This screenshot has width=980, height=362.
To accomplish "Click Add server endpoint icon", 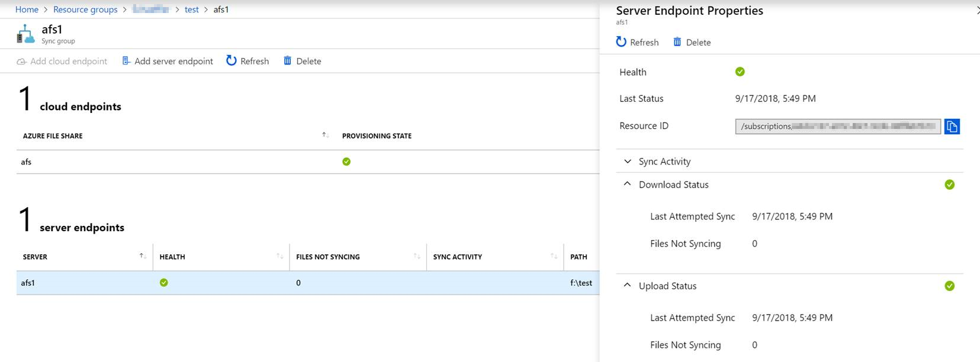I will coord(126,60).
